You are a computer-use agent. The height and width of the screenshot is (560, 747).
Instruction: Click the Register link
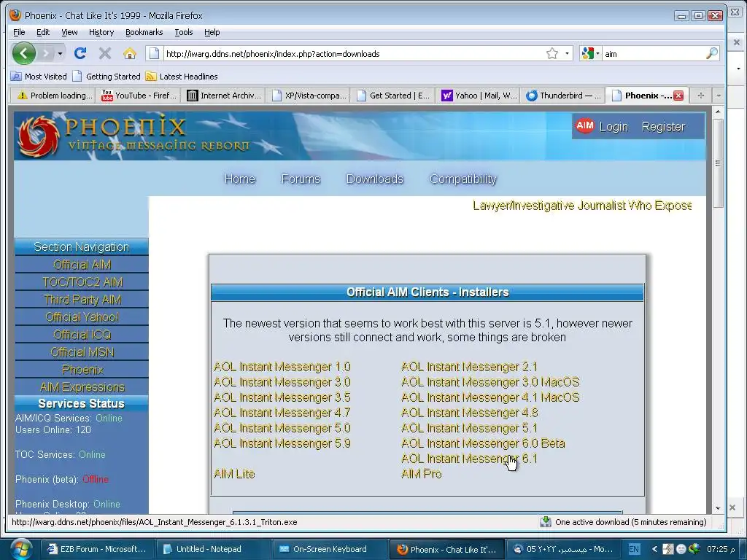tap(662, 127)
